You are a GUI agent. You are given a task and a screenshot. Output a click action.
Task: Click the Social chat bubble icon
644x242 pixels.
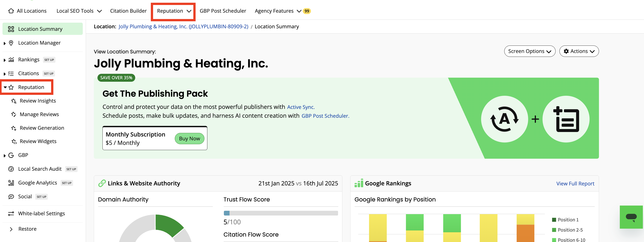(x=11, y=196)
